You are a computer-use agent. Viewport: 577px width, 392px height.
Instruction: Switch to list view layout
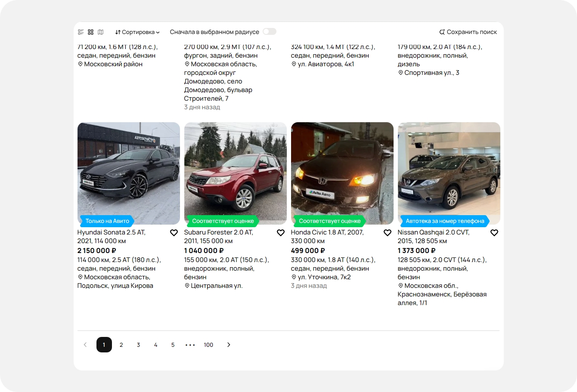click(x=81, y=32)
